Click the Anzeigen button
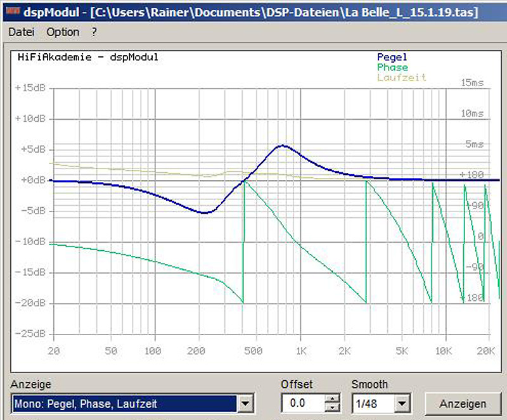Viewport: 507px width, 420px height. coord(463,404)
